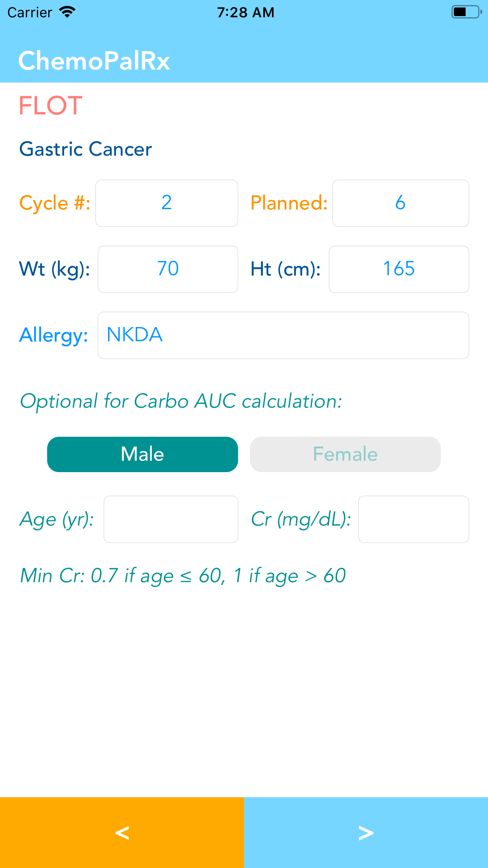Tap the back arrow button
This screenshot has width=488, height=868.
[x=122, y=832]
